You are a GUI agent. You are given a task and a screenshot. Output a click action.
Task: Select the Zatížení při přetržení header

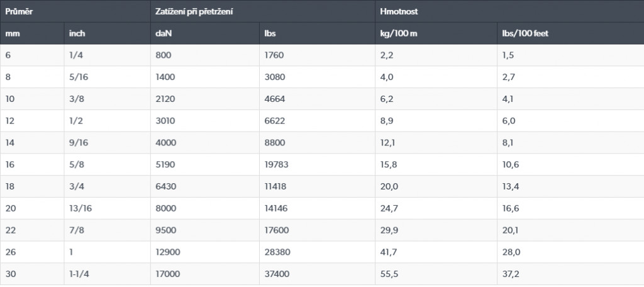click(192, 11)
